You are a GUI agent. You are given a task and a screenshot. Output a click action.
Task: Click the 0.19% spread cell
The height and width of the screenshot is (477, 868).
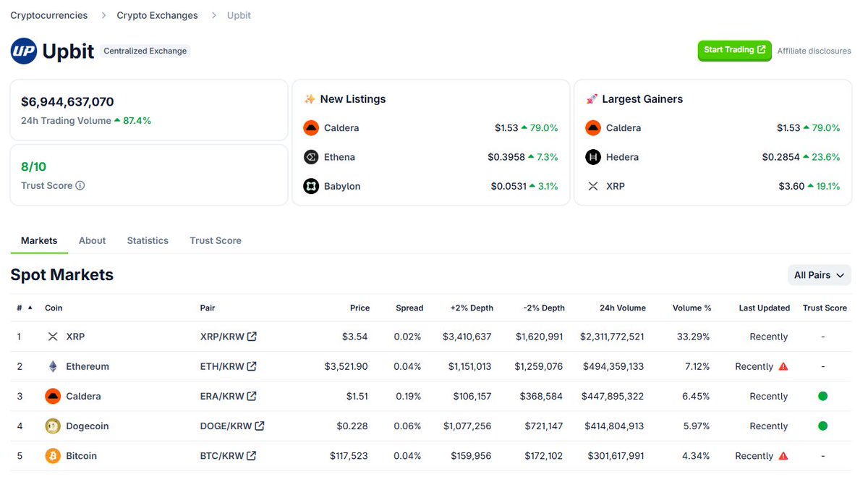pyautogui.click(x=407, y=396)
